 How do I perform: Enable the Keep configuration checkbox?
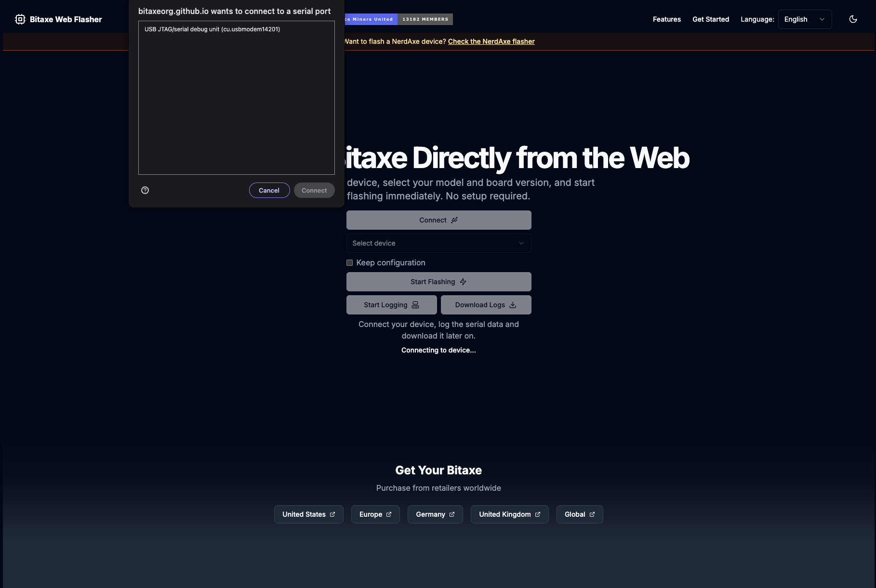(350, 262)
